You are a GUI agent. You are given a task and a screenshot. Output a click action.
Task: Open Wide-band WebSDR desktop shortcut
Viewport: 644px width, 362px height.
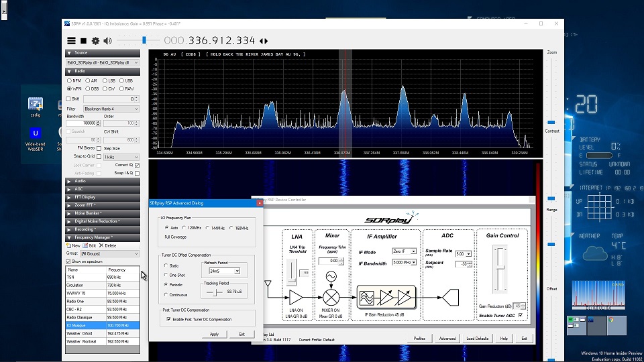point(36,139)
